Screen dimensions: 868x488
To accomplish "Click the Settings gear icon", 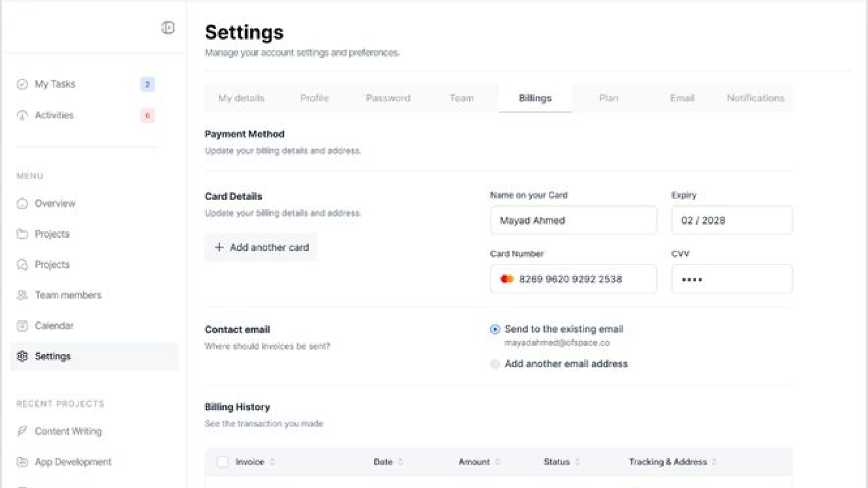I will click(22, 356).
